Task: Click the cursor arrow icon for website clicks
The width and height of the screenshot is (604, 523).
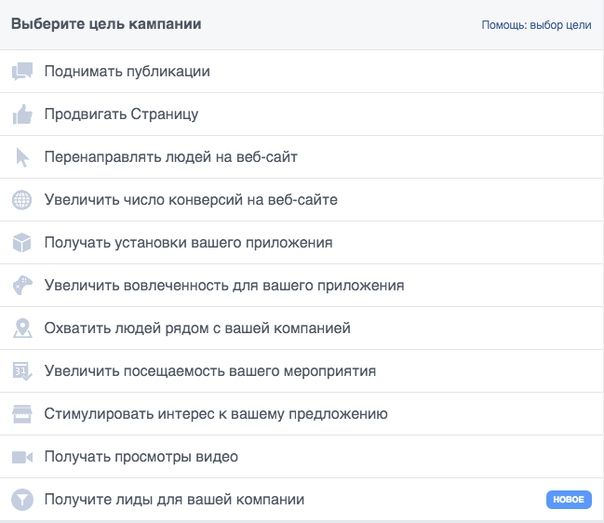Action: tap(22, 157)
